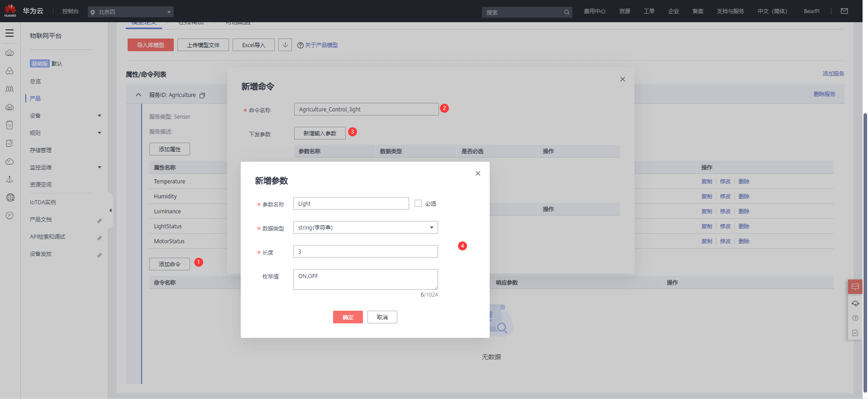Image resolution: width=868 pixels, height=399 pixels.
Task: Click the hamburger menu icon
Action: (x=10, y=33)
